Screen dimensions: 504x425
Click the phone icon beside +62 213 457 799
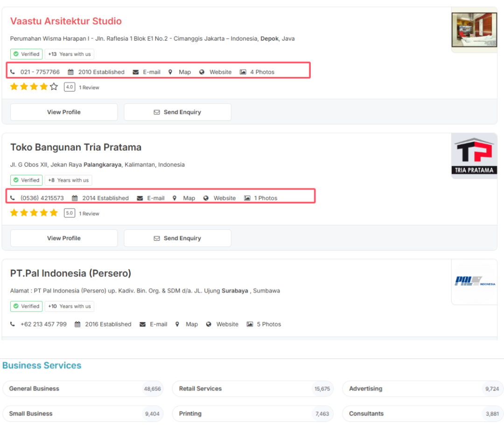[13, 324]
